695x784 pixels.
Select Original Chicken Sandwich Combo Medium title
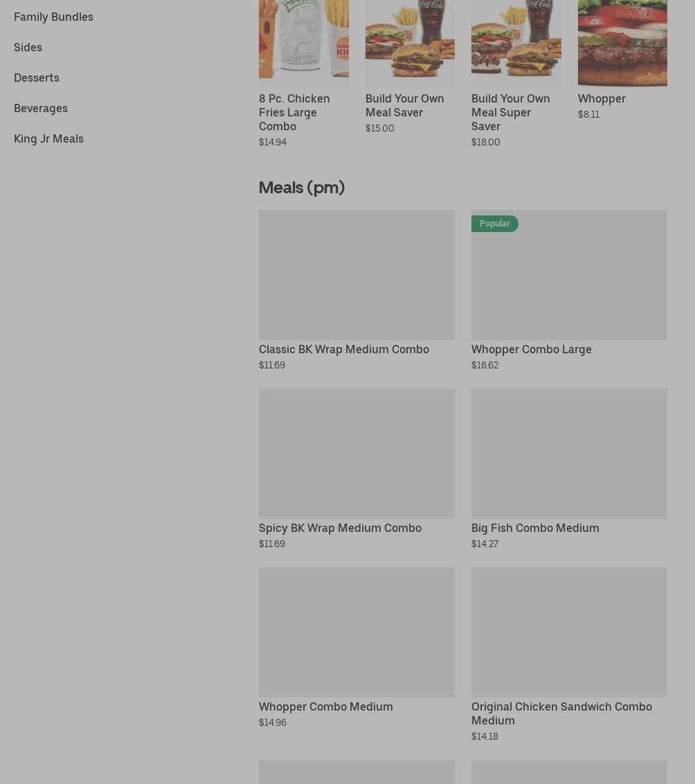coord(561,713)
